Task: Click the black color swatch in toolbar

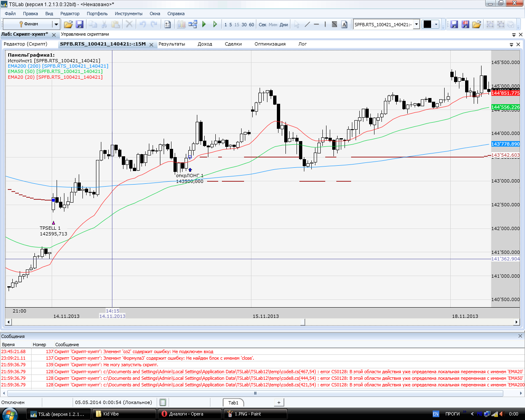Action: click(427, 25)
